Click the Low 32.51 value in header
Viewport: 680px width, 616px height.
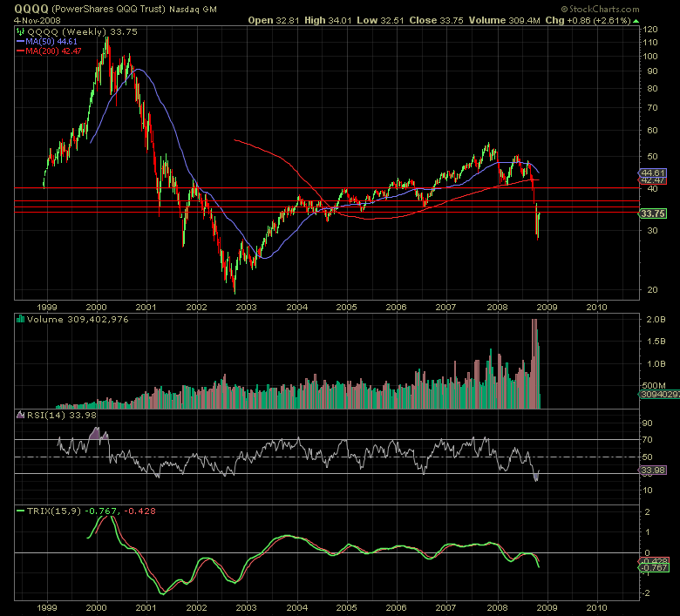coord(380,20)
